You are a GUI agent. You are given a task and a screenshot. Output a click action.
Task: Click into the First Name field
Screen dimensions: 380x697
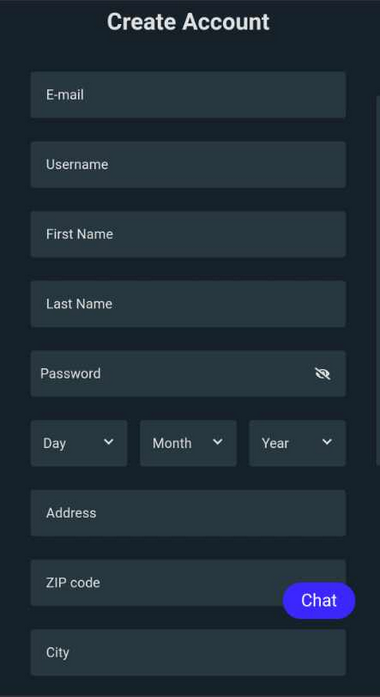188,234
